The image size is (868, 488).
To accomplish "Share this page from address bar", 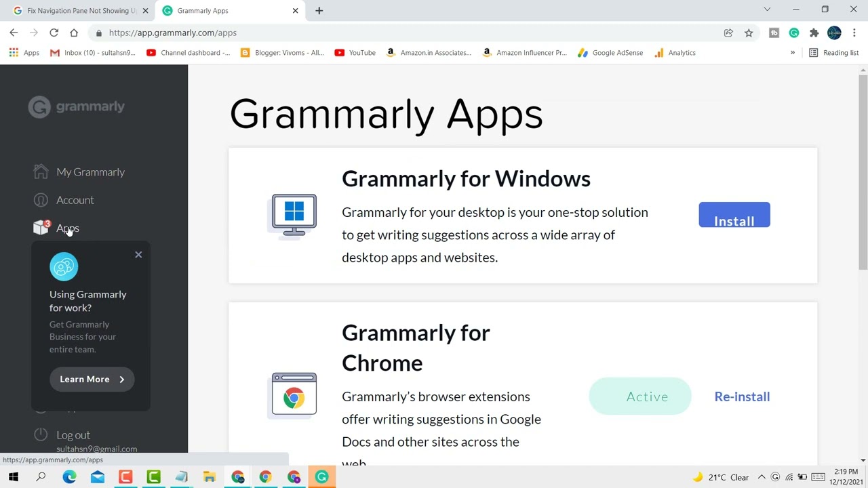I will point(728,33).
